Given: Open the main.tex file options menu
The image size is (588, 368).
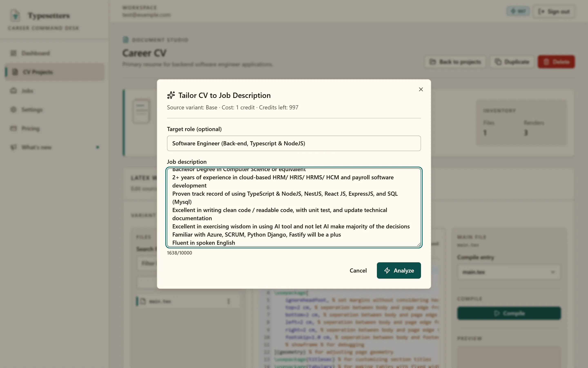Looking at the screenshot, I should tap(228, 301).
